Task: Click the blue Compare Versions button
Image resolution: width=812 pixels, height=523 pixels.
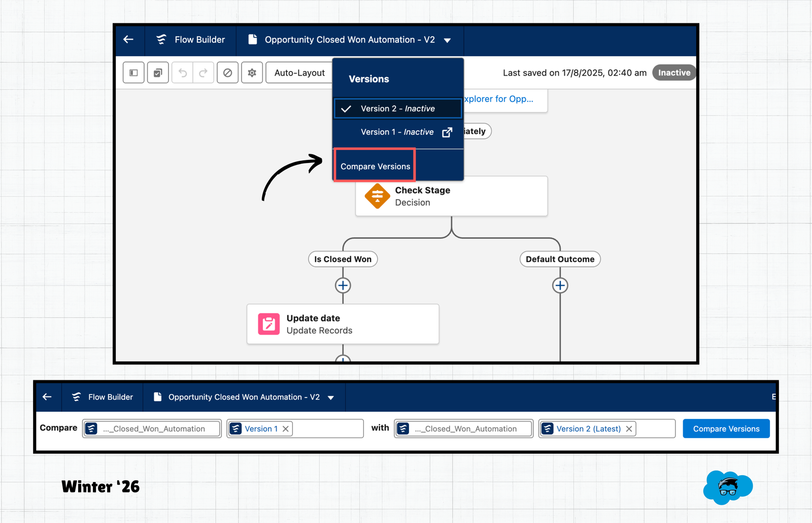Action: coord(726,429)
